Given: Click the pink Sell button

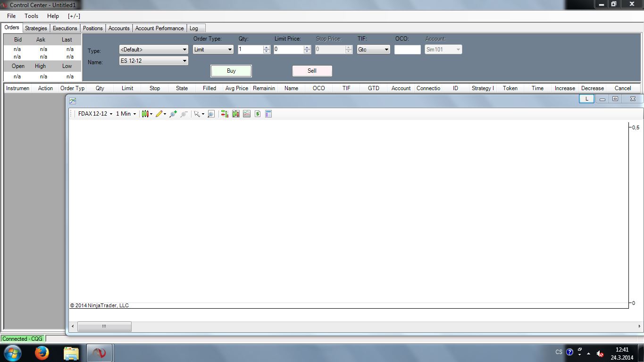Looking at the screenshot, I should pyautogui.click(x=312, y=71).
